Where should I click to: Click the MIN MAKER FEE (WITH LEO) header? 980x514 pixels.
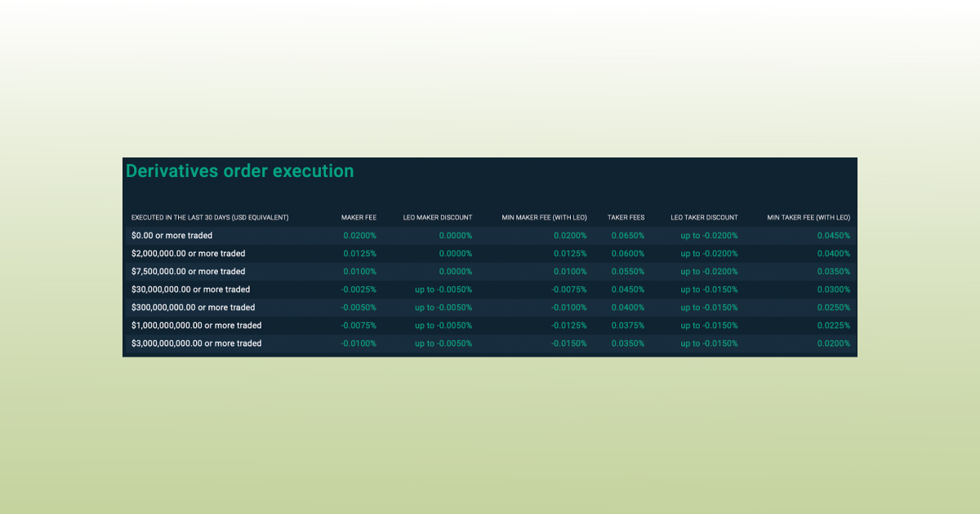[x=545, y=217]
